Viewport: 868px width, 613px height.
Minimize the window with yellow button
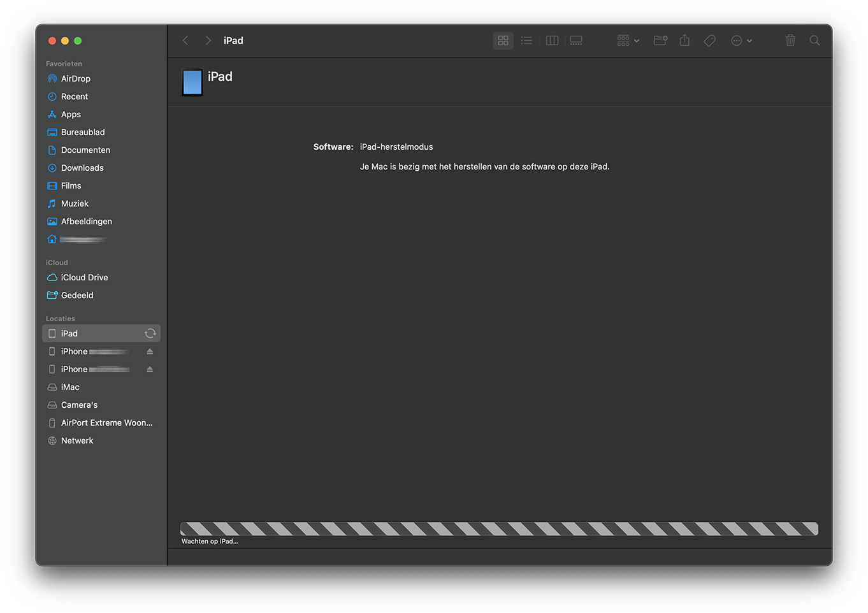pyautogui.click(x=65, y=41)
